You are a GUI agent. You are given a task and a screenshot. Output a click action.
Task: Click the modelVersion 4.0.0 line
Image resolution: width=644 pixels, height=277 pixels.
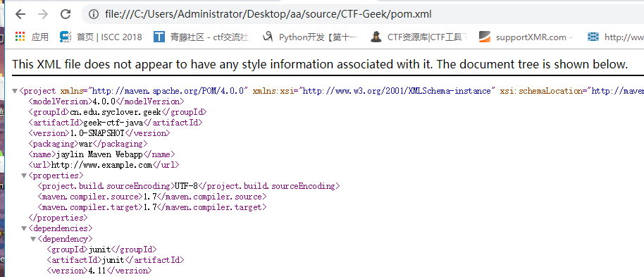(106, 101)
